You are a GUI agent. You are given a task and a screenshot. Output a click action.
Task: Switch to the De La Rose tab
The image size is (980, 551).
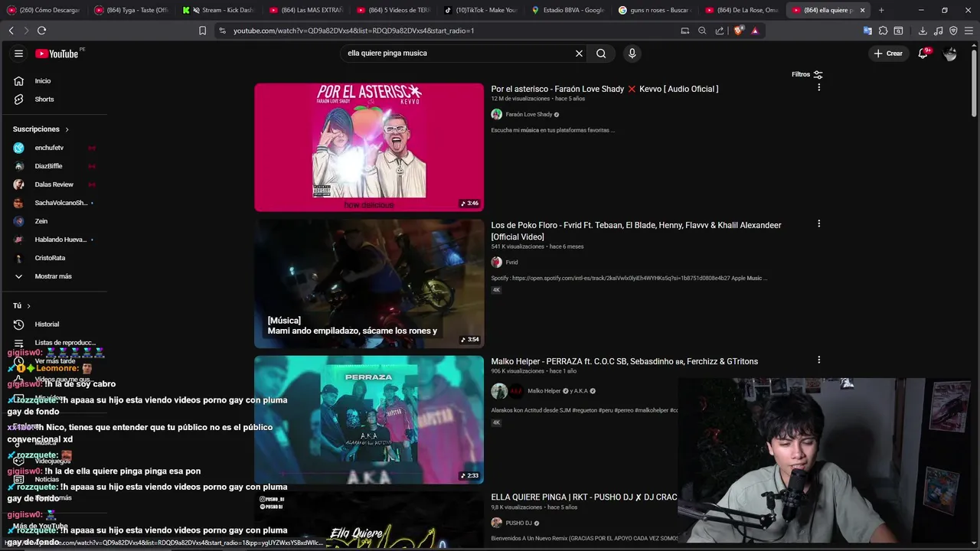tap(743, 10)
